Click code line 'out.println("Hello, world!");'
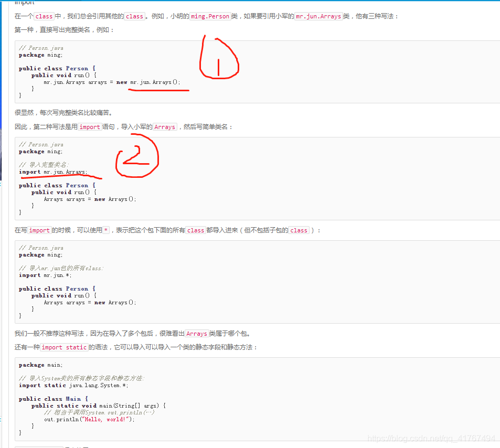Viewport: 500px width, 448px height. coord(89,420)
